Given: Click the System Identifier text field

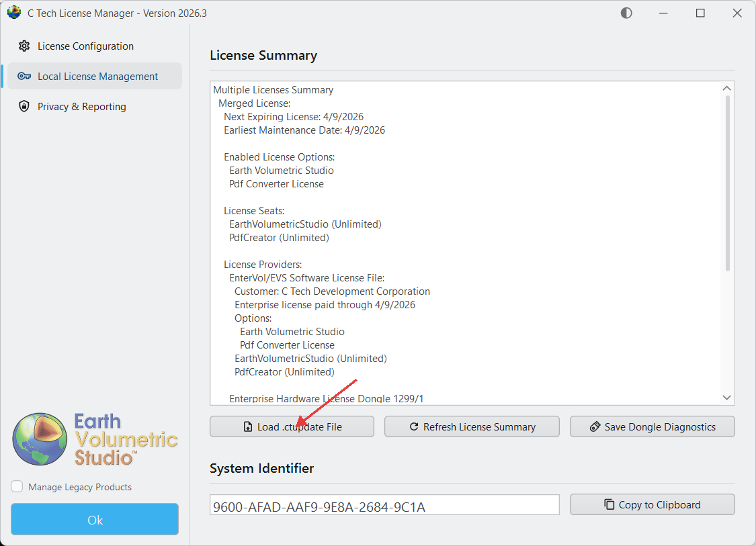Looking at the screenshot, I should point(384,505).
